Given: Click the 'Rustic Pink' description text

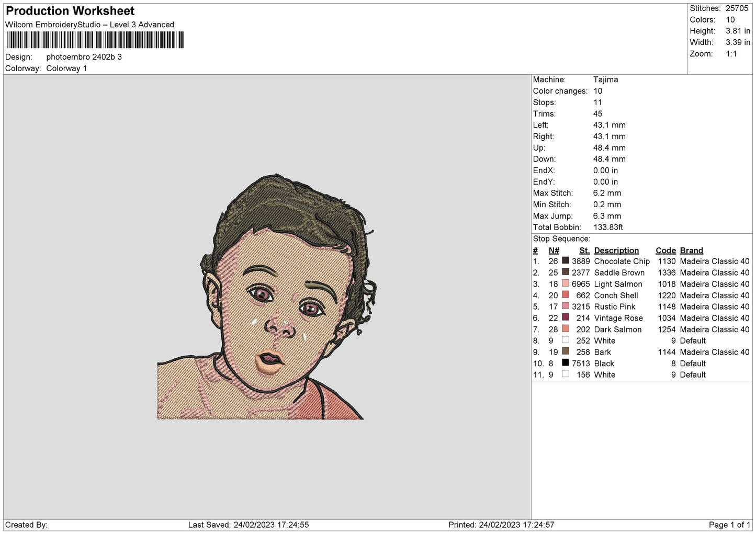Looking at the screenshot, I should coord(615,307).
